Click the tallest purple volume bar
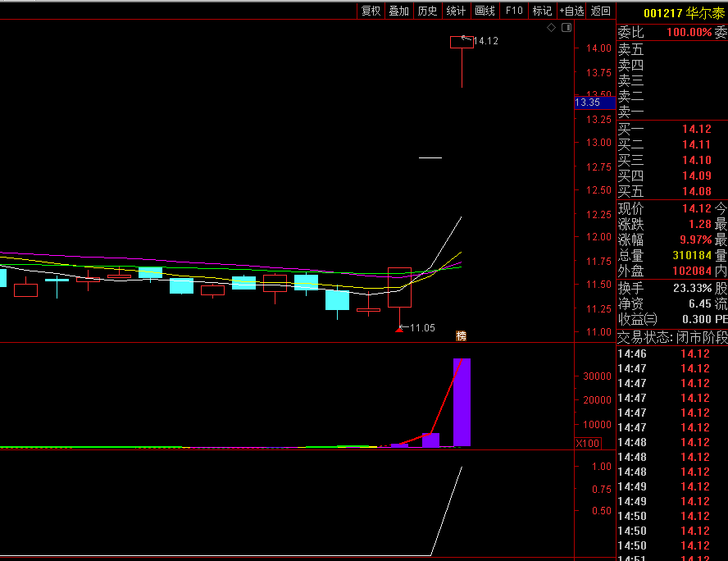728x561 pixels. (462, 402)
